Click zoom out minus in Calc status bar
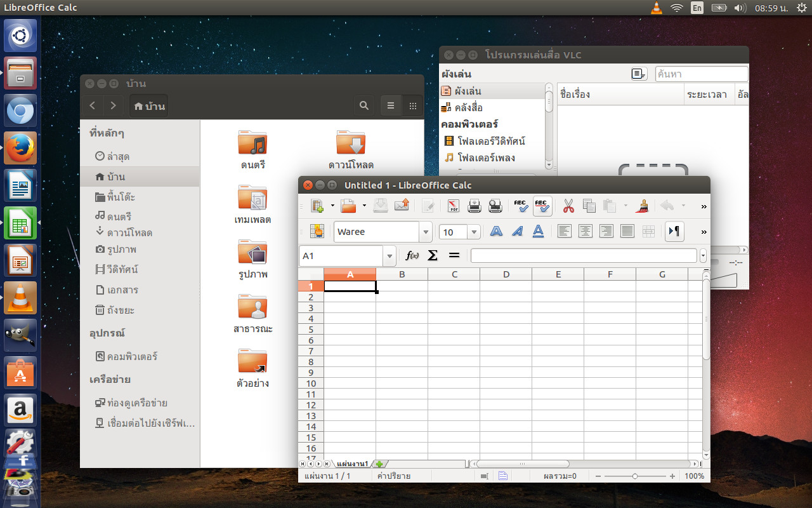Viewport: 812px width, 508px height. pyautogui.click(x=598, y=476)
